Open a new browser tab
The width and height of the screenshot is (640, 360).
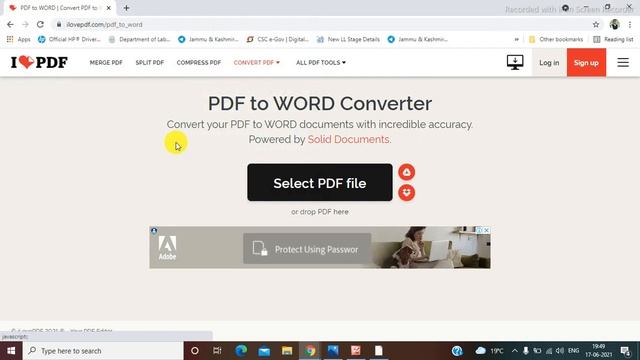click(127, 8)
